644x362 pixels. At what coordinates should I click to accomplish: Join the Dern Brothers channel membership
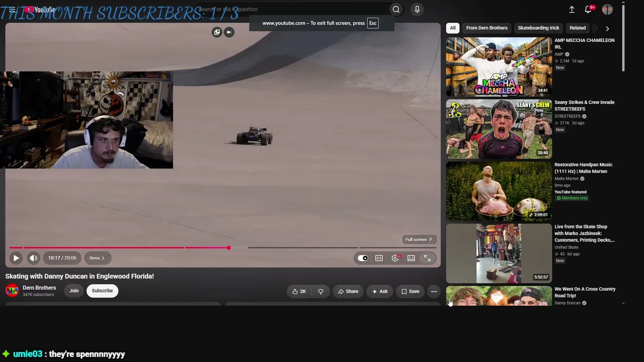click(74, 291)
